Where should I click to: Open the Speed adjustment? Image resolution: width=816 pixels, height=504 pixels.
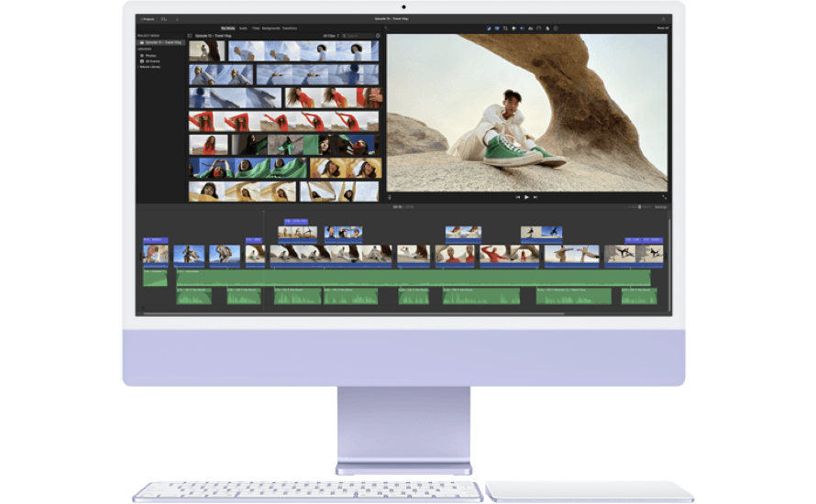538,28
